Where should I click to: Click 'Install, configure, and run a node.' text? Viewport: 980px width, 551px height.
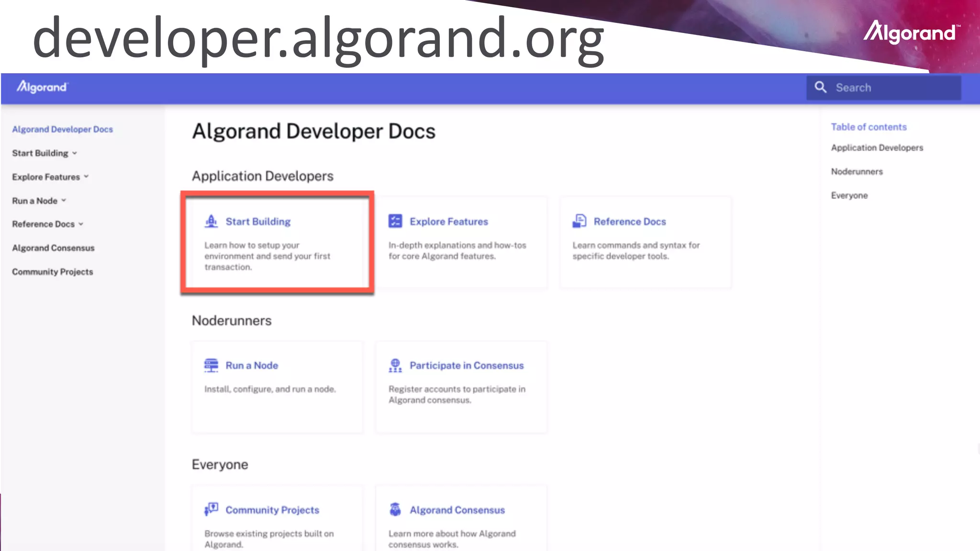(270, 389)
